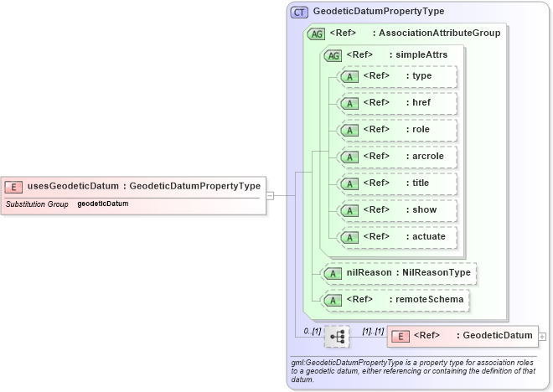Click the A icon beside arcrole attribute

pos(349,157)
